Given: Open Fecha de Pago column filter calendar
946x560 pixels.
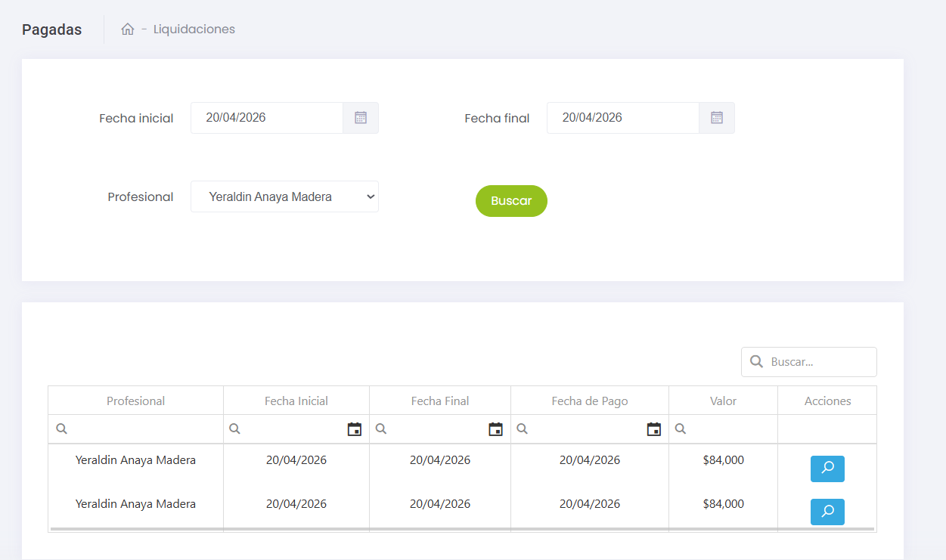Looking at the screenshot, I should (x=654, y=429).
